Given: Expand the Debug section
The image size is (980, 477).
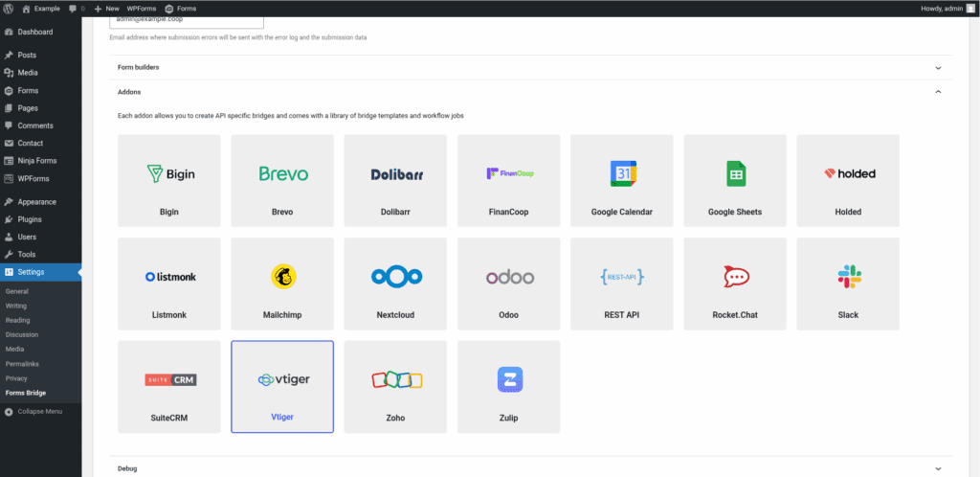Looking at the screenshot, I should (x=530, y=468).
